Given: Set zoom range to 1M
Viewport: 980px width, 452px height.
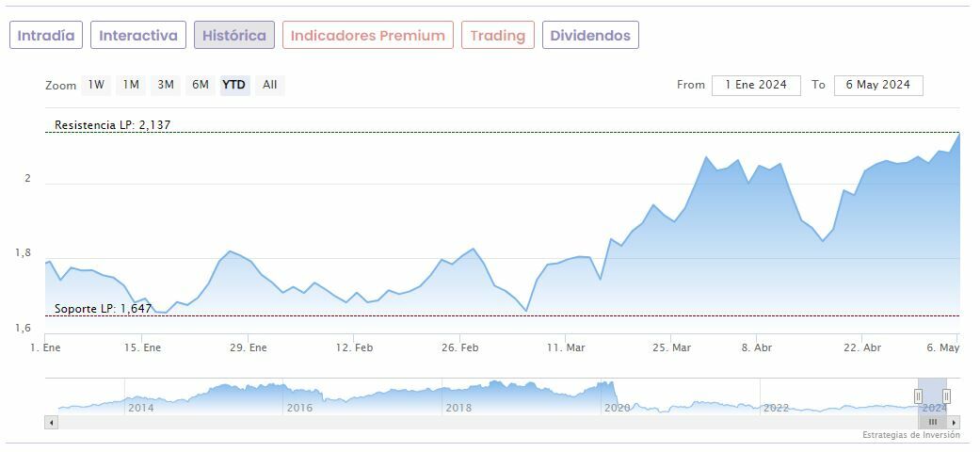Looking at the screenshot, I should click(131, 85).
